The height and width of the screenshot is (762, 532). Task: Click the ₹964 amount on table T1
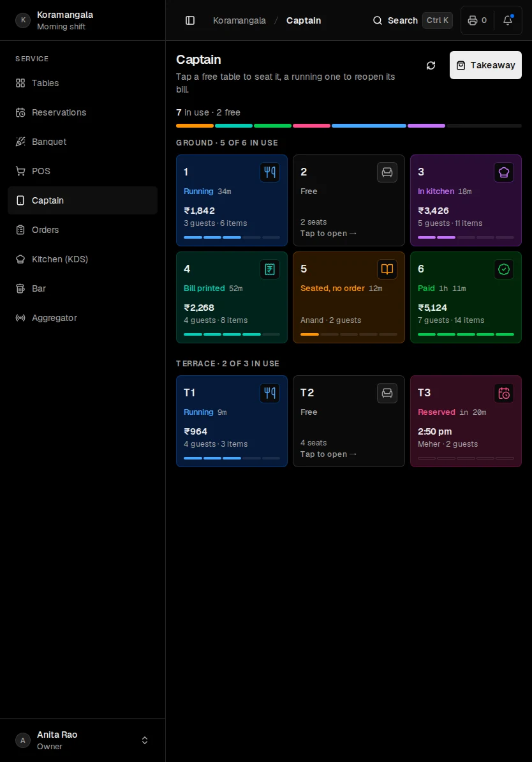[x=195, y=431]
